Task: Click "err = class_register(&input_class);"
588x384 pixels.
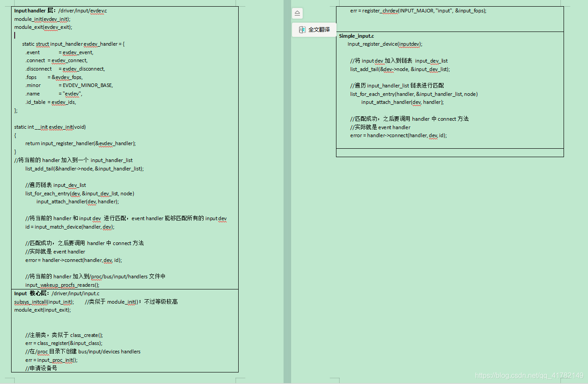Action: (x=64, y=343)
